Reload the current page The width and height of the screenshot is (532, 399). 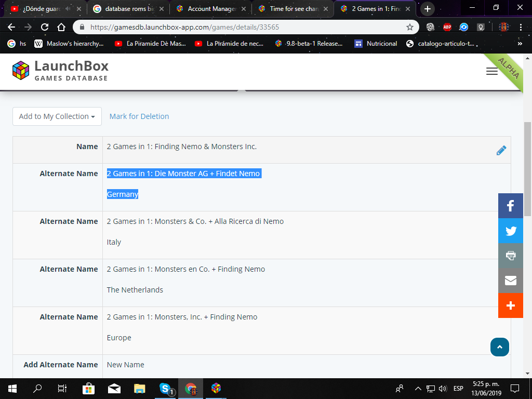45,27
